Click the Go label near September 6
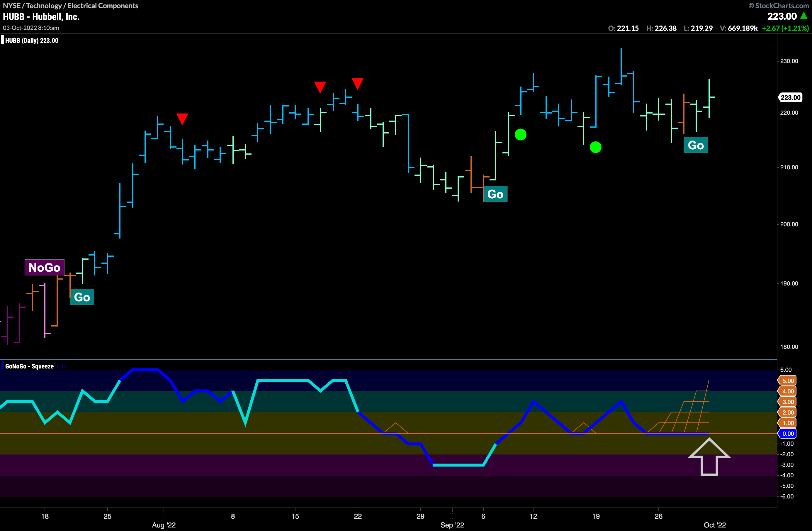Screen dimensions: 812x531 point(495,194)
